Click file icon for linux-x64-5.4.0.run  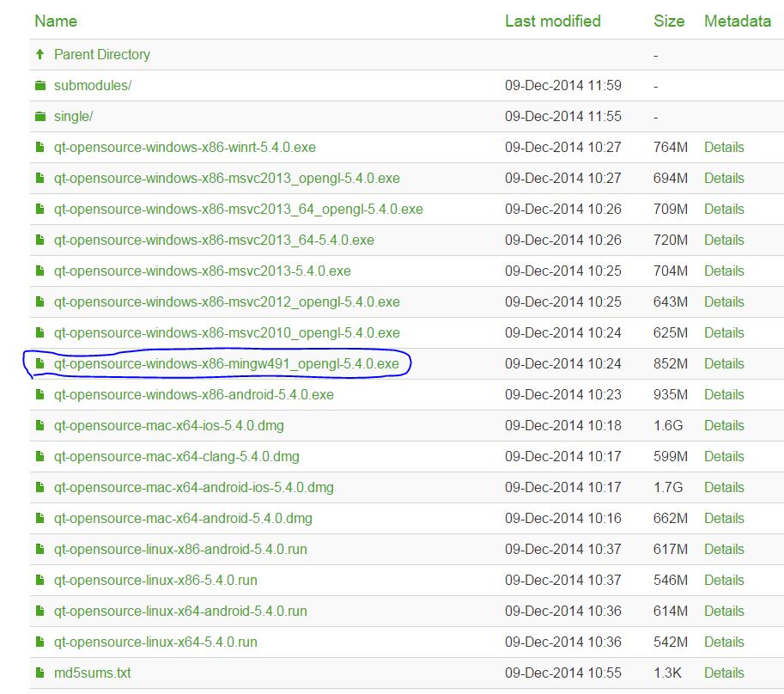click(40, 642)
